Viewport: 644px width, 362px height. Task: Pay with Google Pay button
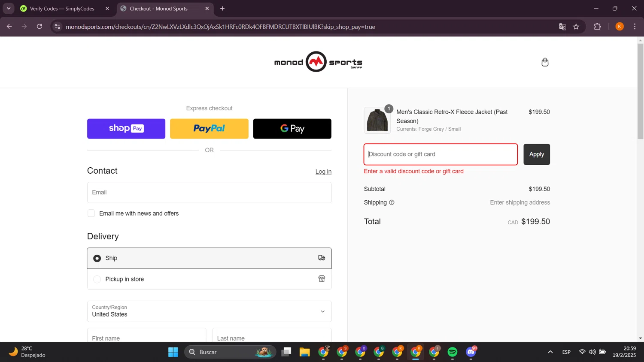(292, 129)
